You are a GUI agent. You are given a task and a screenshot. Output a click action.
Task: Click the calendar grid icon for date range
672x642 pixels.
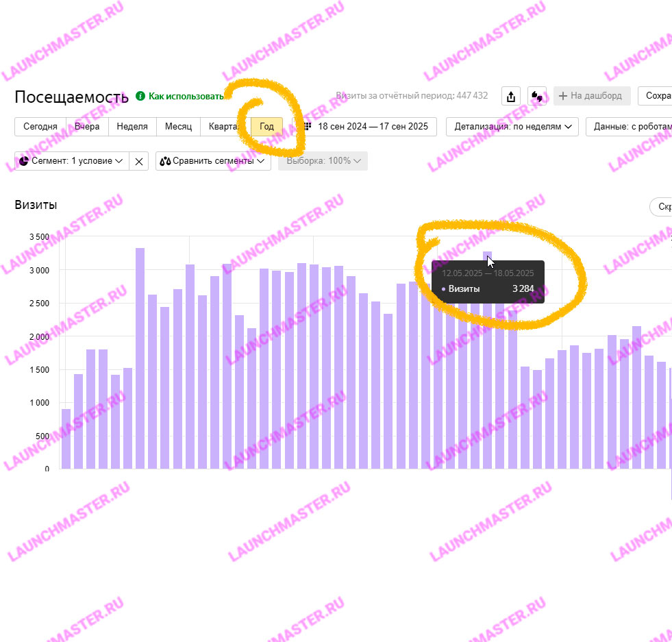click(308, 127)
